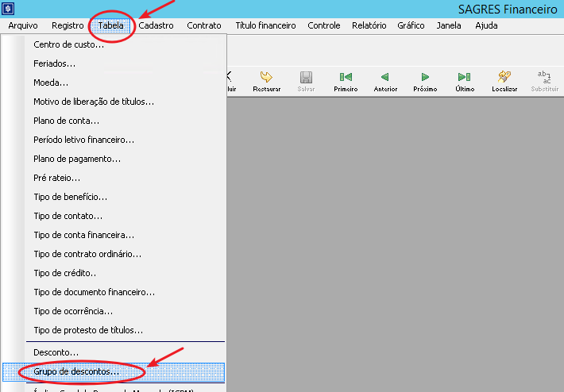Click the Localizar search icon
Image resolution: width=564 pixels, height=392 pixels.
click(x=504, y=78)
